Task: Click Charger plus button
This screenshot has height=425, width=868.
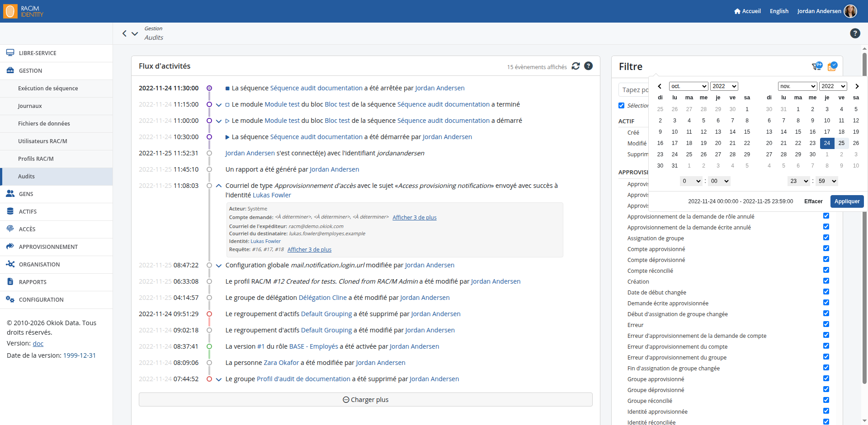Action: pyautogui.click(x=366, y=400)
